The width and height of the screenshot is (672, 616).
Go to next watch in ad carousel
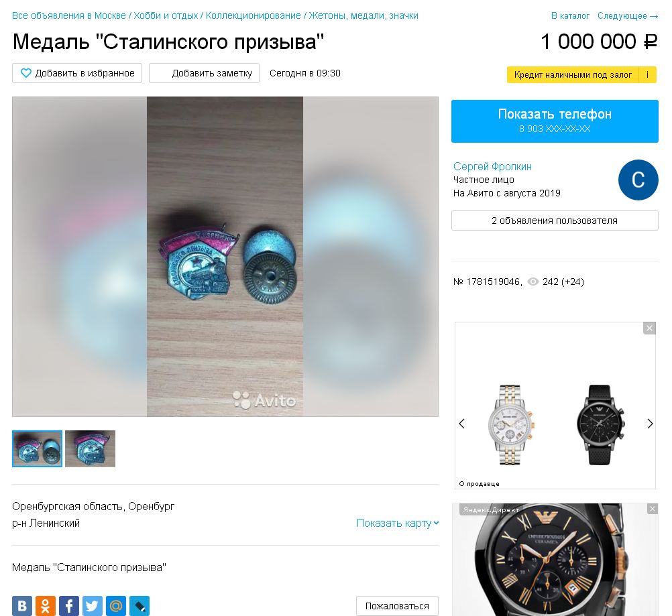(x=650, y=424)
